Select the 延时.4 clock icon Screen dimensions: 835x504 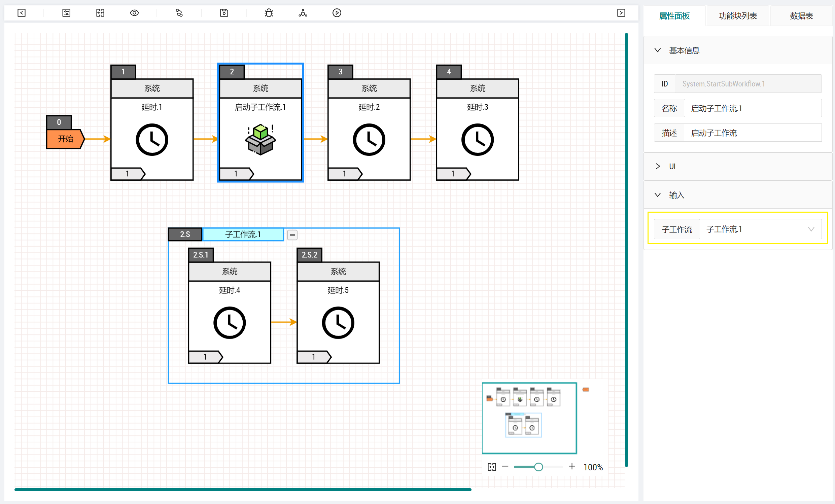(230, 323)
